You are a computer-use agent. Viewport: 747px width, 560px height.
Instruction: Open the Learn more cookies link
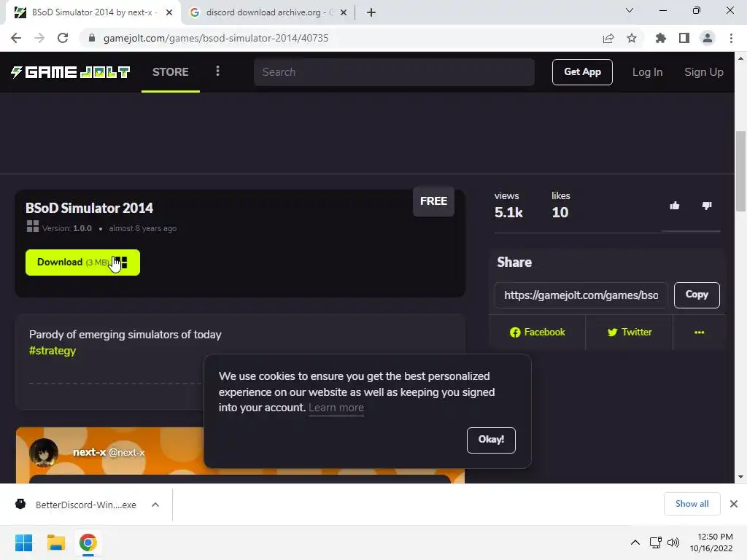point(336,408)
